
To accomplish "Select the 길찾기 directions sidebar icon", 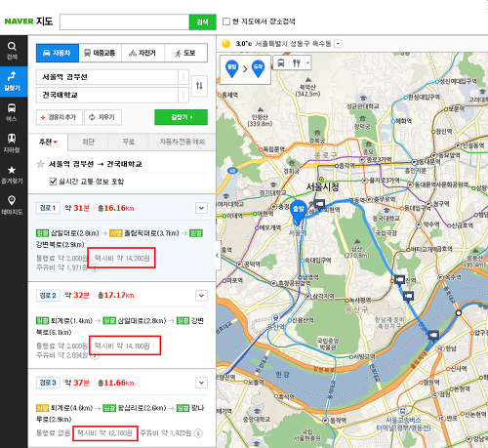I will 12,81.
